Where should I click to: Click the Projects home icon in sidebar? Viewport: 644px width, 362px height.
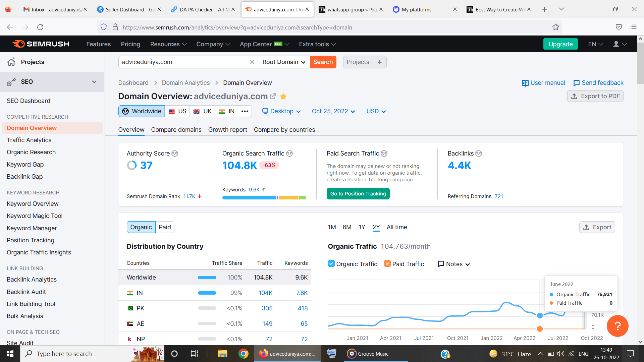11,62
